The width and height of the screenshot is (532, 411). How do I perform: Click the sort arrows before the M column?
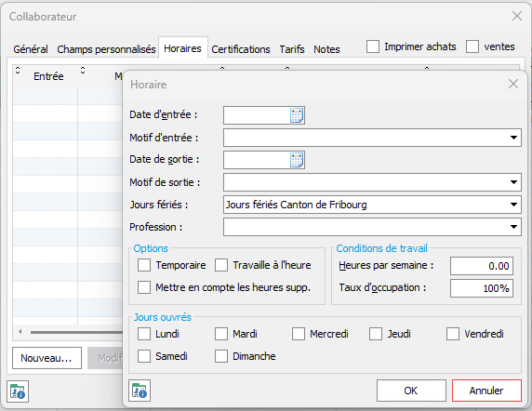tap(83, 71)
